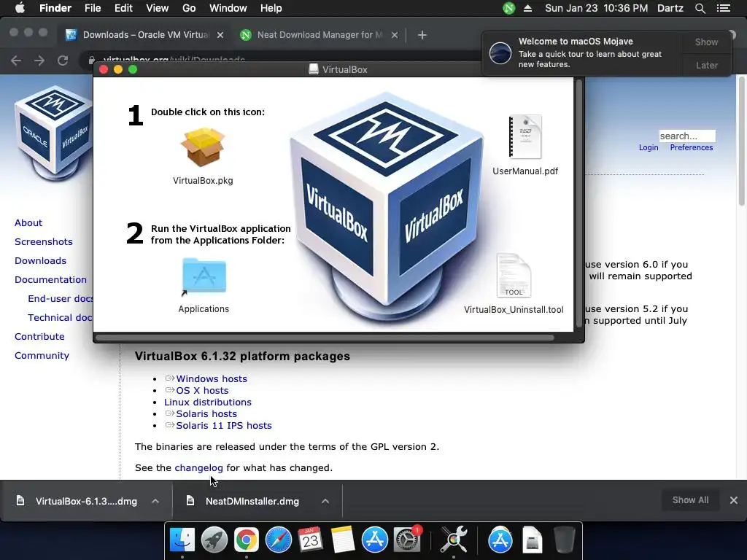The image size is (747, 560).
Task: Close the Neat Download Manager tab
Action: [395, 35]
